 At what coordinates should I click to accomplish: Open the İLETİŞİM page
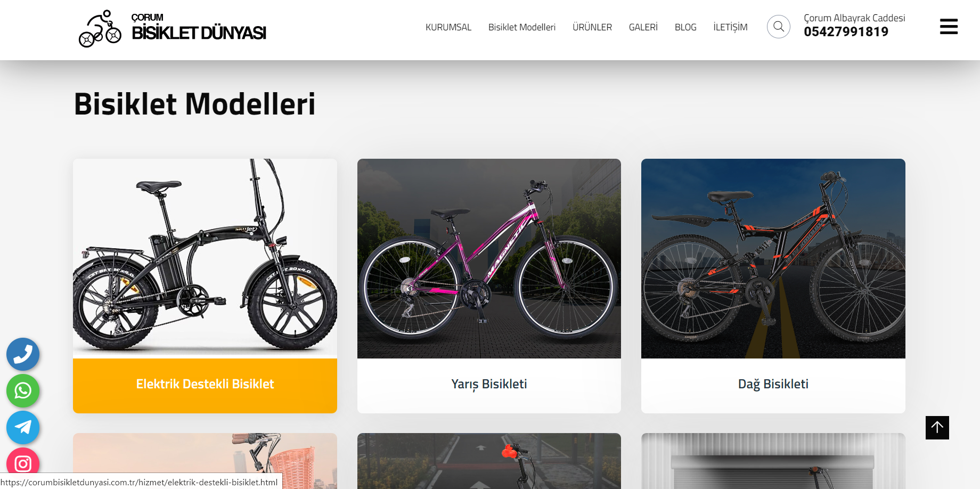pos(730,27)
